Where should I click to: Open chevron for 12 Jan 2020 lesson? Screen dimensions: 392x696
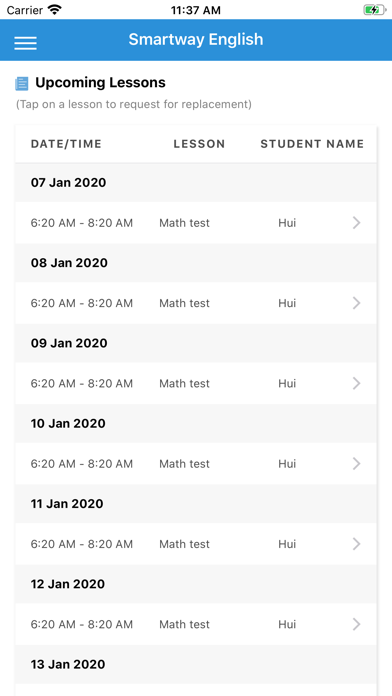click(356, 625)
